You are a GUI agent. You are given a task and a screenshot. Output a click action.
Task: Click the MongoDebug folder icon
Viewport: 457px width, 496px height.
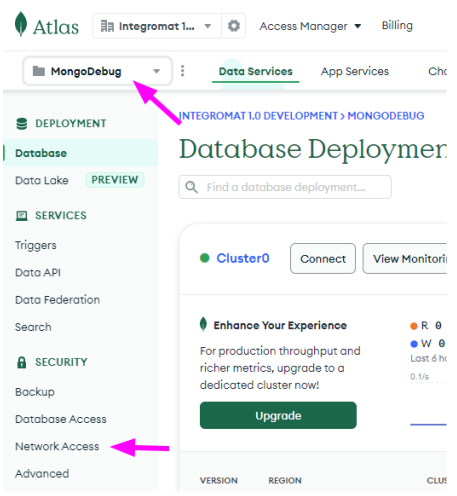click(39, 71)
